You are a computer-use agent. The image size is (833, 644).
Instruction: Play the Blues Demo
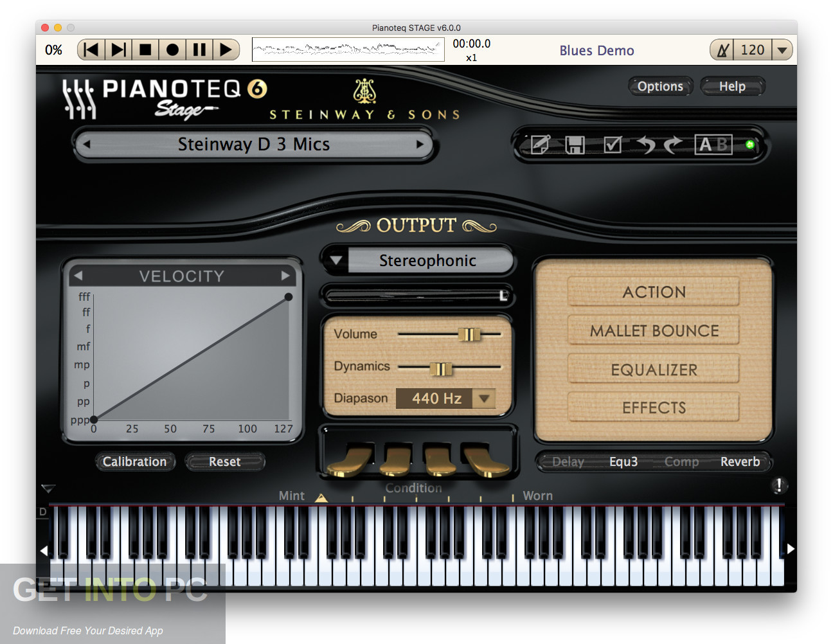pos(226,49)
